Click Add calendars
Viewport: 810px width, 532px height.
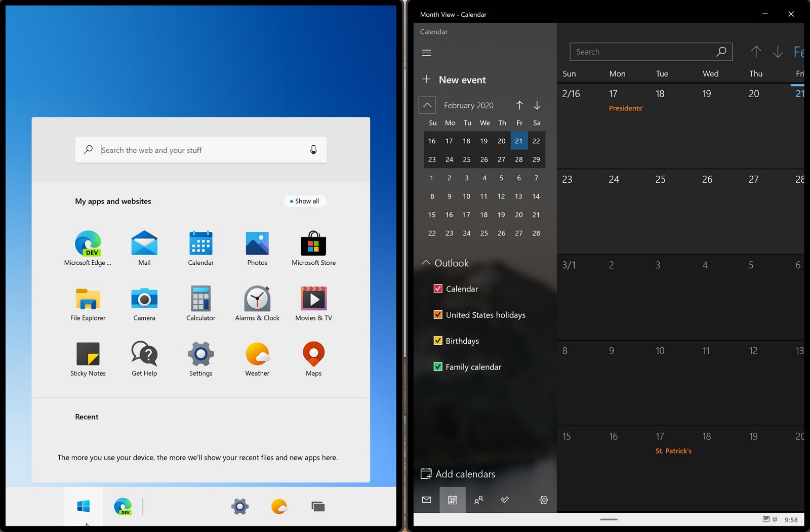pyautogui.click(x=458, y=474)
